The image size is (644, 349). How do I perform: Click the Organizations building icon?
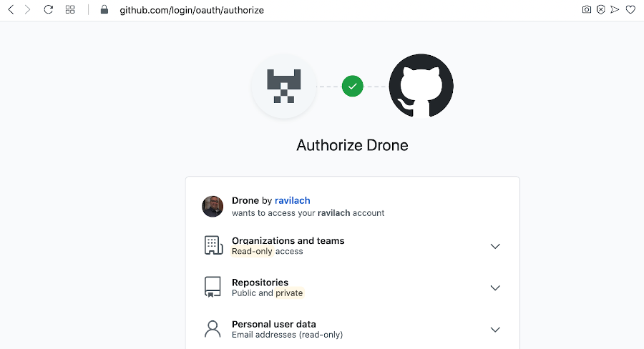coord(213,245)
